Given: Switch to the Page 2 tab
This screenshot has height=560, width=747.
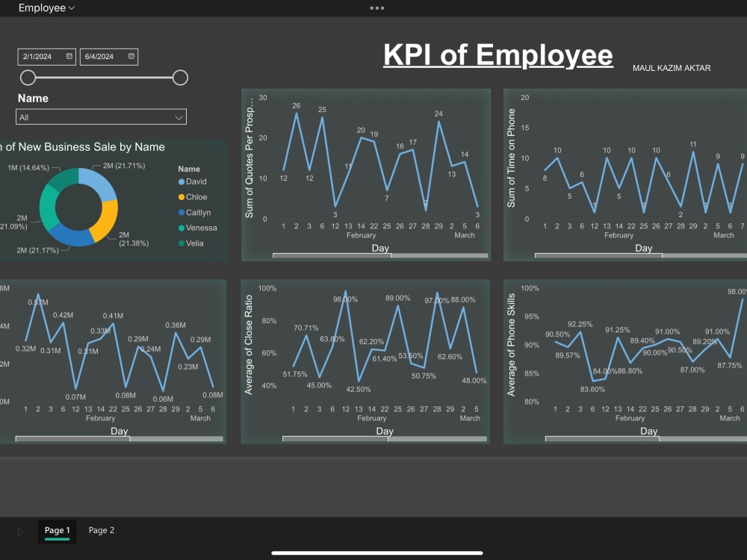Looking at the screenshot, I should (102, 530).
